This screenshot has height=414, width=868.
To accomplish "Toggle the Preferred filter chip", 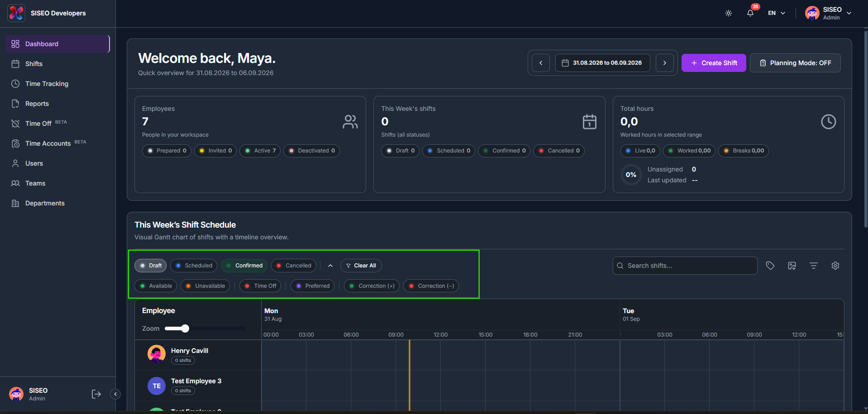I will (313, 286).
